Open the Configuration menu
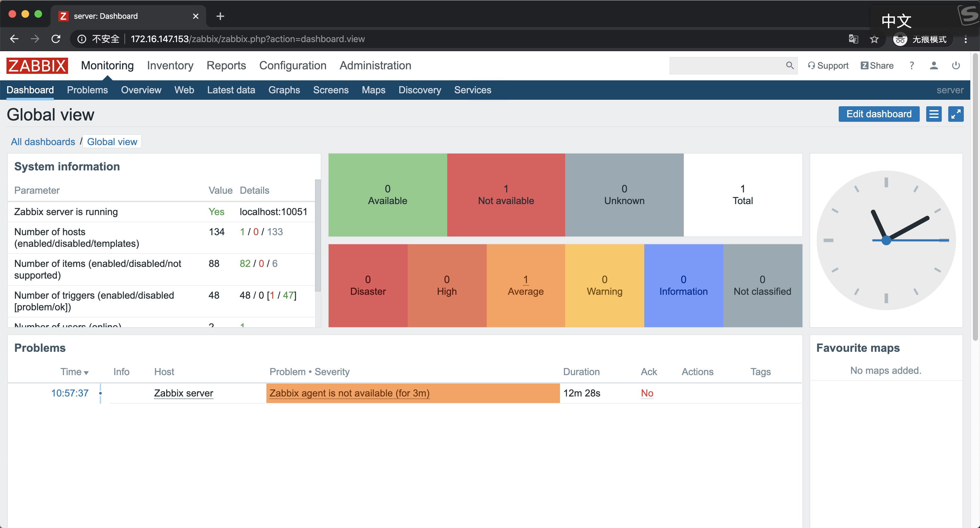Screen dimensions: 980x528 point(293,65)
